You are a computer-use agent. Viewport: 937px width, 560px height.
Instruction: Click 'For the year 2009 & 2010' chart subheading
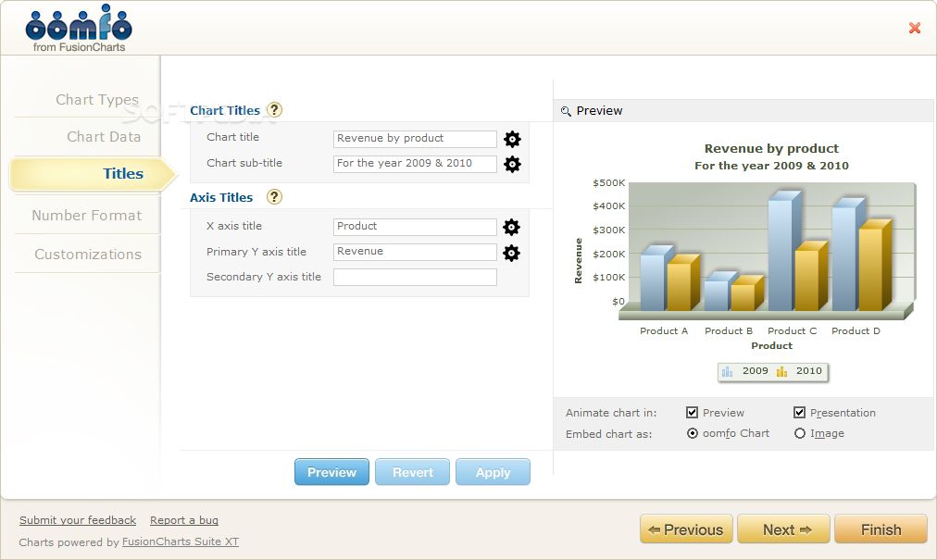[x=771, y=166]
